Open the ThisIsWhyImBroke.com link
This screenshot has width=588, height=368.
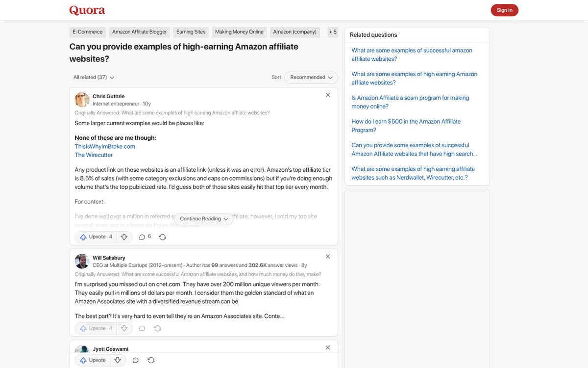click(104, 146)
